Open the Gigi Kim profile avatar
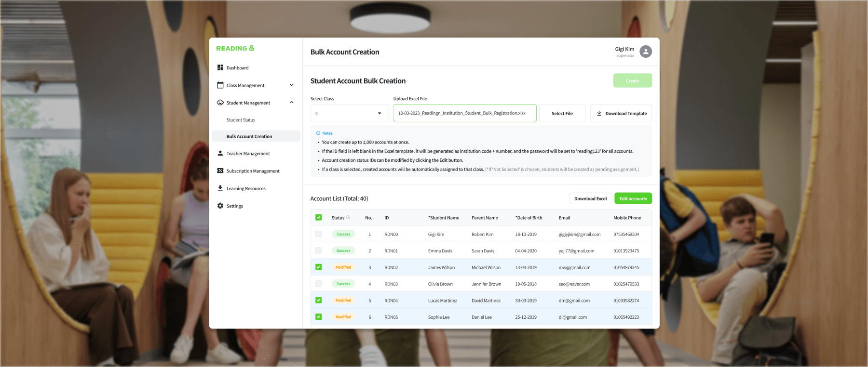868x367 pixels. (646, 52)
